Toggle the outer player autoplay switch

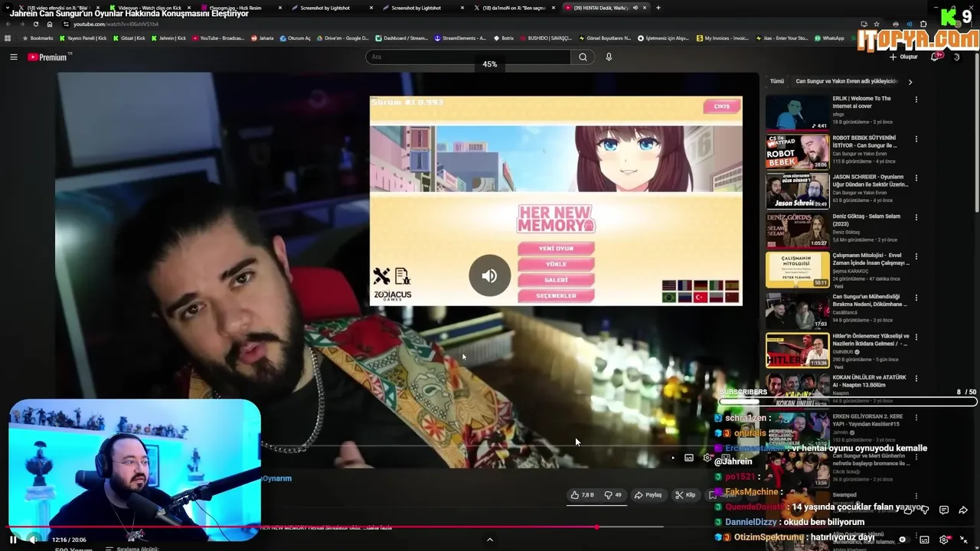903,540
